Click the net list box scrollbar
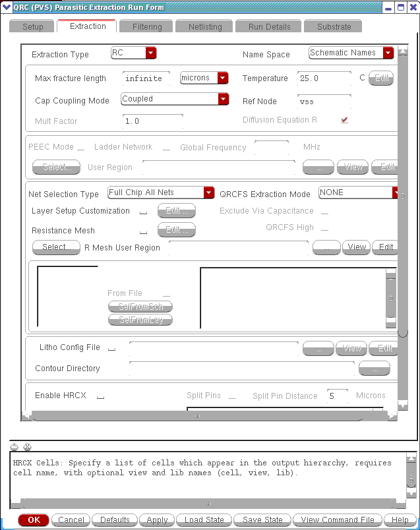The height and width of the screenshot is (530, 420). 391,298
